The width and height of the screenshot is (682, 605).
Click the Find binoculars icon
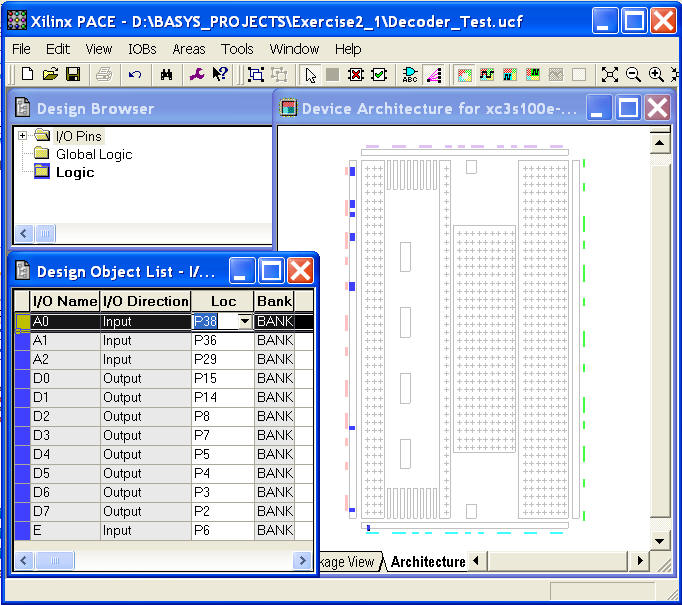tap(166, 74)
